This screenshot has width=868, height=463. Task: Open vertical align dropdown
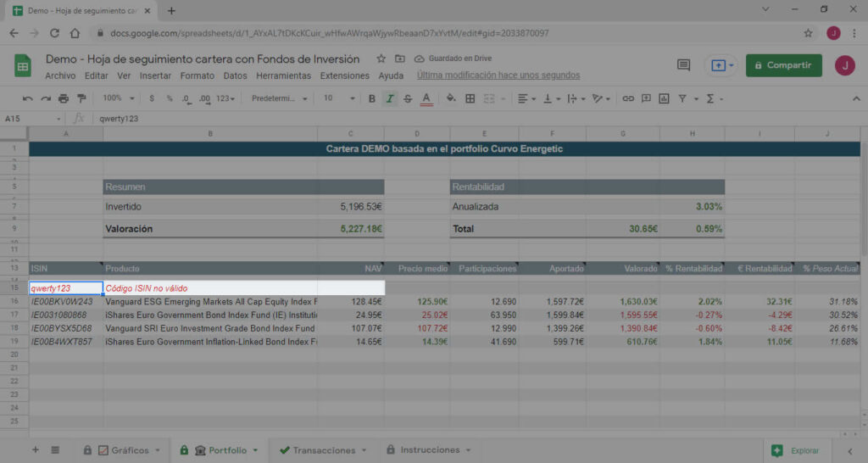pyautogui.click(x=551, y=98)
